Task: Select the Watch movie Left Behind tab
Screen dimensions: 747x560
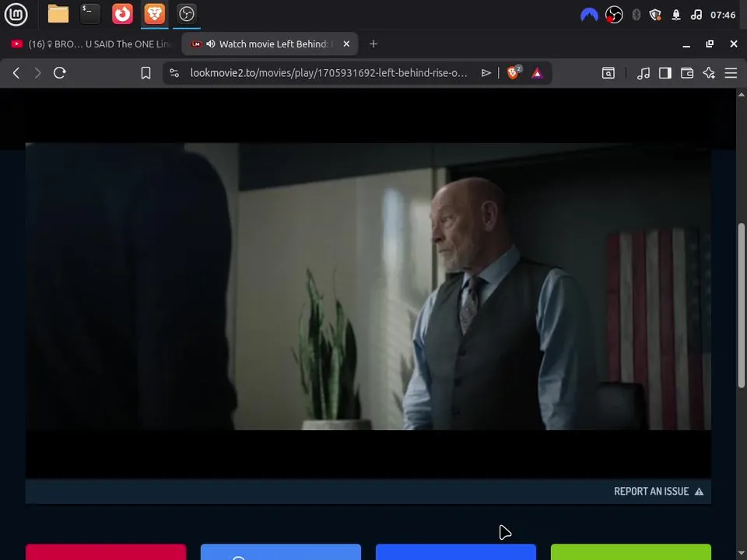Action: coord(270,44)
